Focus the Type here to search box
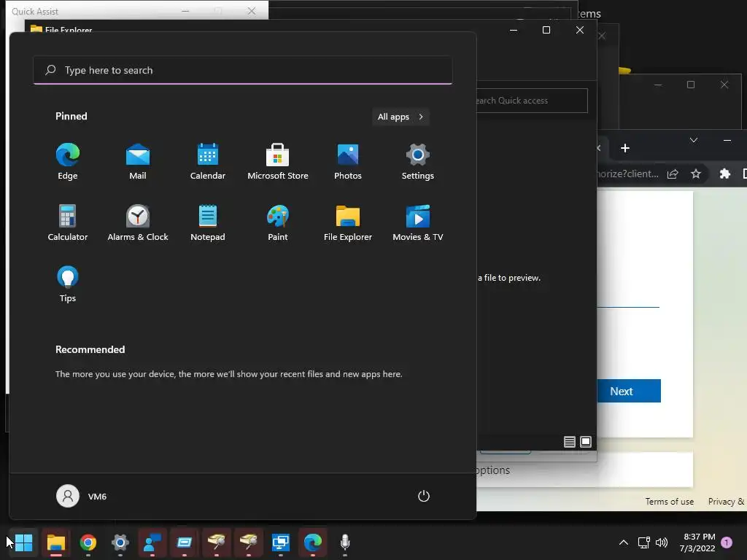The width and height of the screenshot is (747, 560). tap(243, 71)
